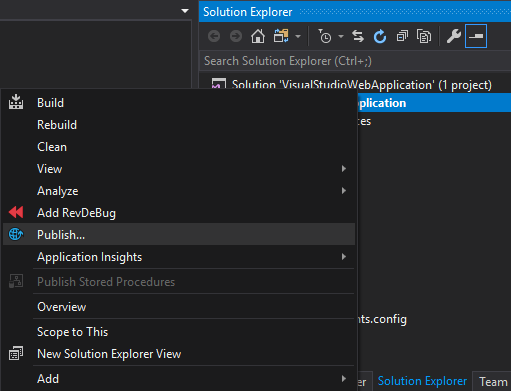Open dropdown arrow next to Switch Views icon
The image size is (511, 391).
coord(298,36)
